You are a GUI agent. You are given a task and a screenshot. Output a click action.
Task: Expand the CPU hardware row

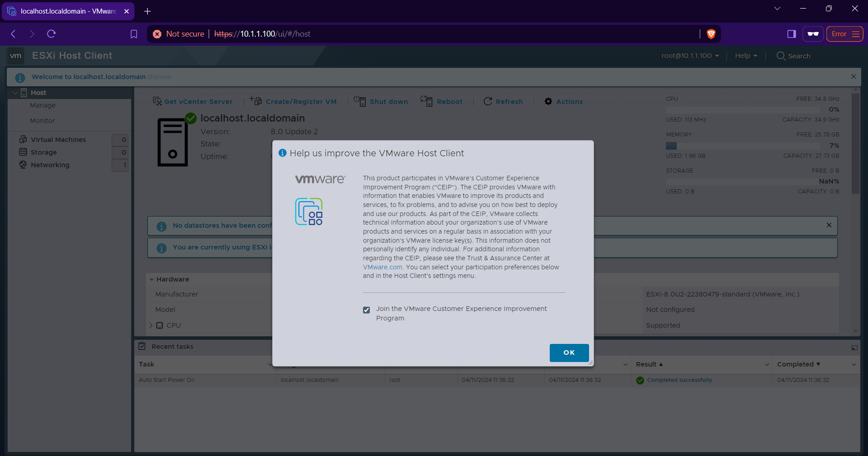coord(151,325)
